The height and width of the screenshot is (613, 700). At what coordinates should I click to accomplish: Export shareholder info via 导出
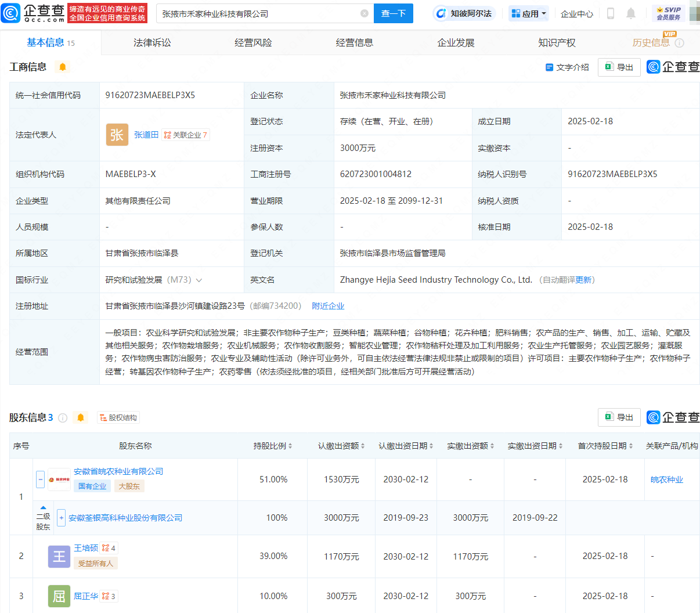pyautogui.click(x=619, y=417)
